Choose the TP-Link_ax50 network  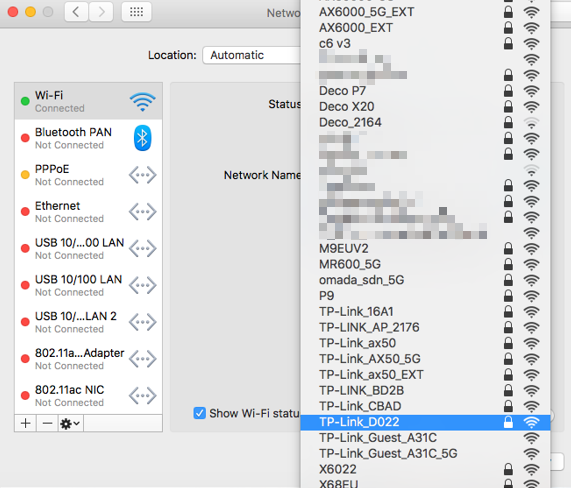pyautogui.click(x=425, y=343)
